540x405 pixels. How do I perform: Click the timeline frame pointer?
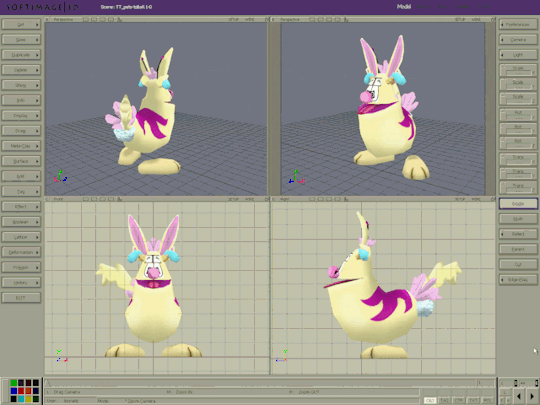pos(48,383)
